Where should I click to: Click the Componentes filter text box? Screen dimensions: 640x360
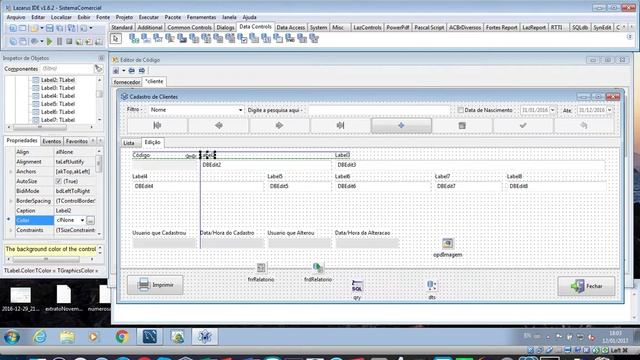click(x=66, y=69)
